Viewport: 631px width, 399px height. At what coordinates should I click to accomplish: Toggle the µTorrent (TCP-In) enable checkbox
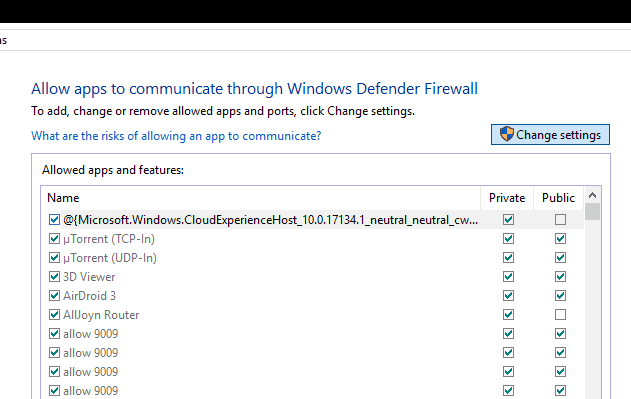point(54,238)
